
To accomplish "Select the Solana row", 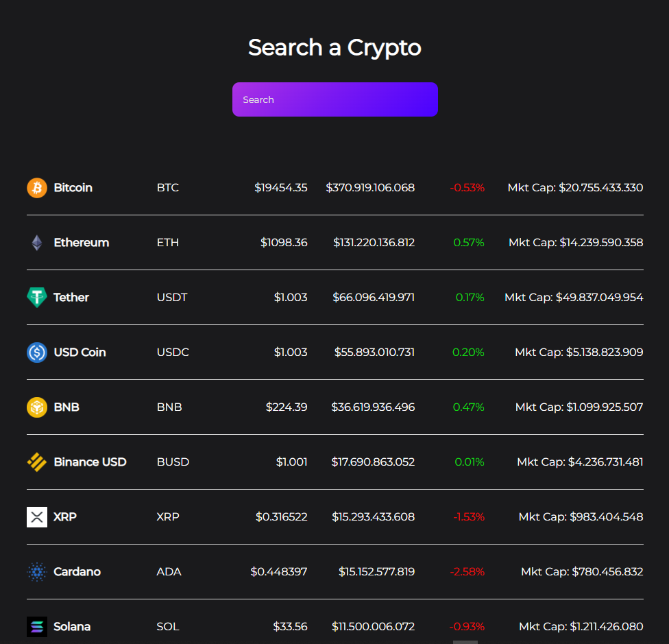I will tap(334, 626).
